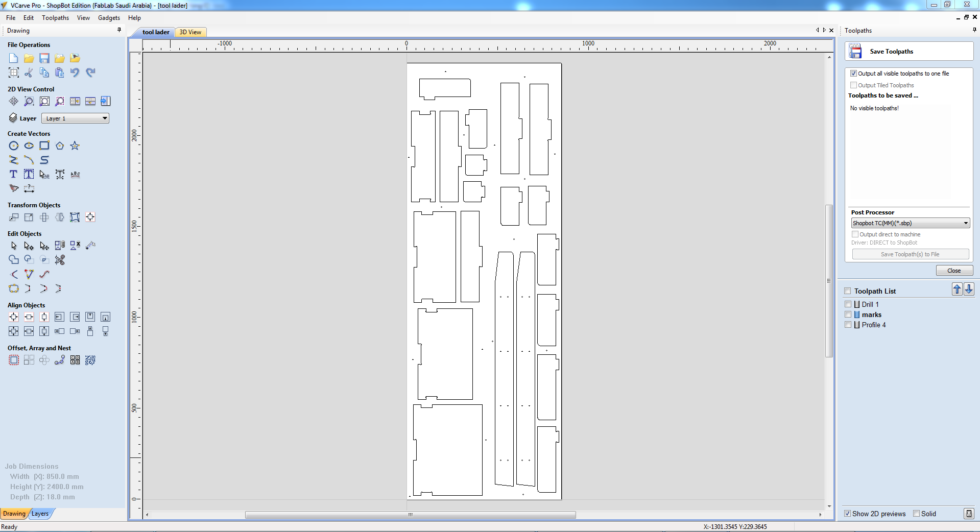Open the Help menu
Image resolution: width=980 pixels, height=532 pixels.
[134, 18]
